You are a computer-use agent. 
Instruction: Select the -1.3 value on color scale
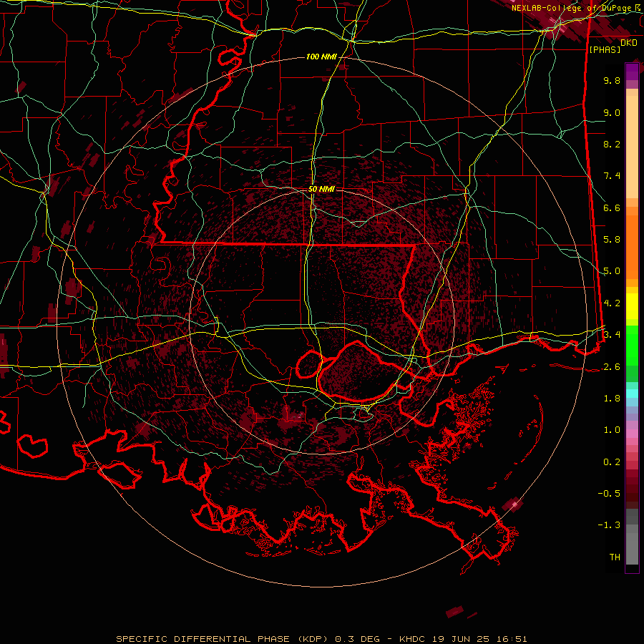[609, 525]
